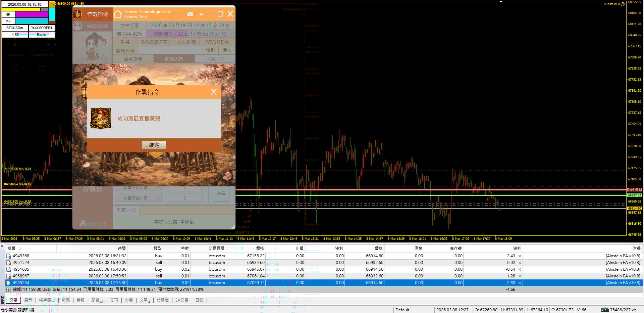Open the 公司 tab

[x=114, y=300]
